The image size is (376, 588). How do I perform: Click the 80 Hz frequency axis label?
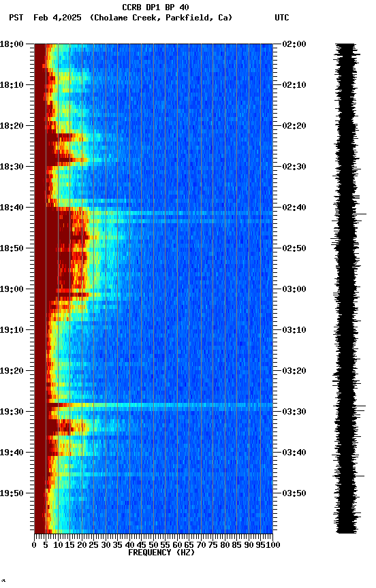tap(225, 545)
